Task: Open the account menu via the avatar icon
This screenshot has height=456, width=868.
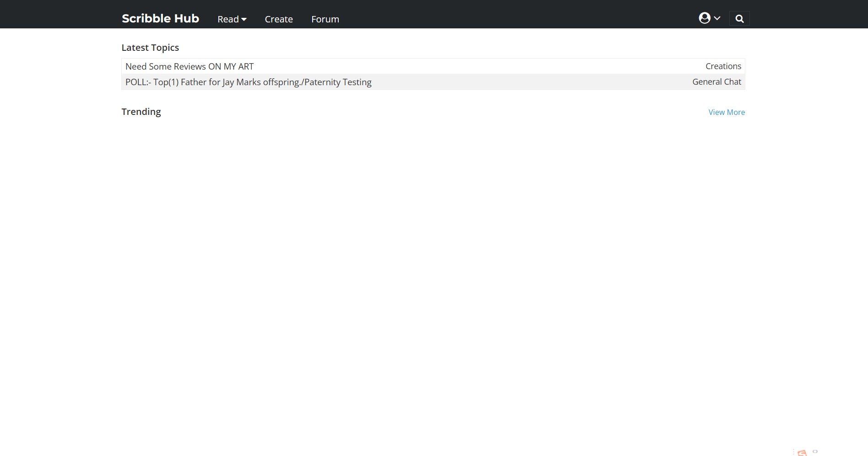Action: point(705,18)
